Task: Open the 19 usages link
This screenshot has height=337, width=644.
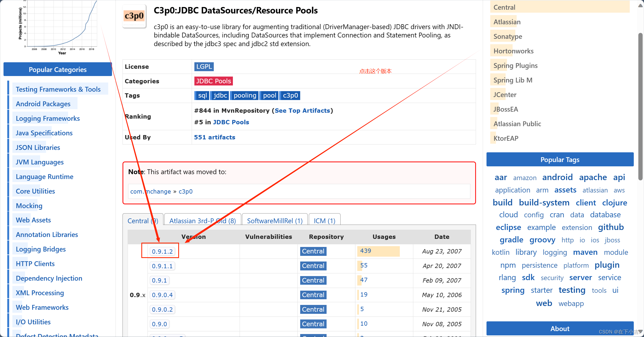Action: pos(364,294)
